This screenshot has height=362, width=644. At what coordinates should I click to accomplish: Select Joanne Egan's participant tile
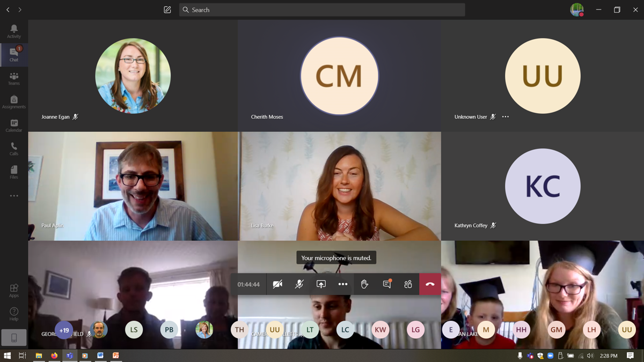coord(133,76)
